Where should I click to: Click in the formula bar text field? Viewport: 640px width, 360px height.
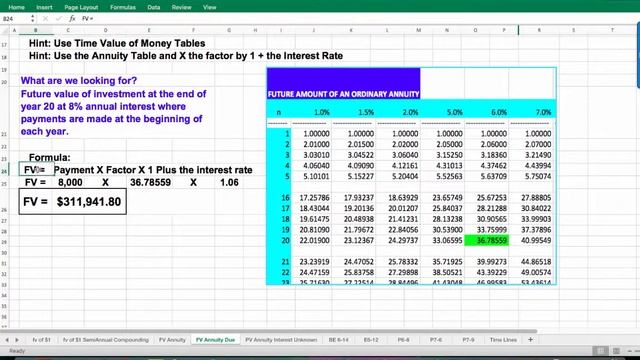tap(359, 19)
